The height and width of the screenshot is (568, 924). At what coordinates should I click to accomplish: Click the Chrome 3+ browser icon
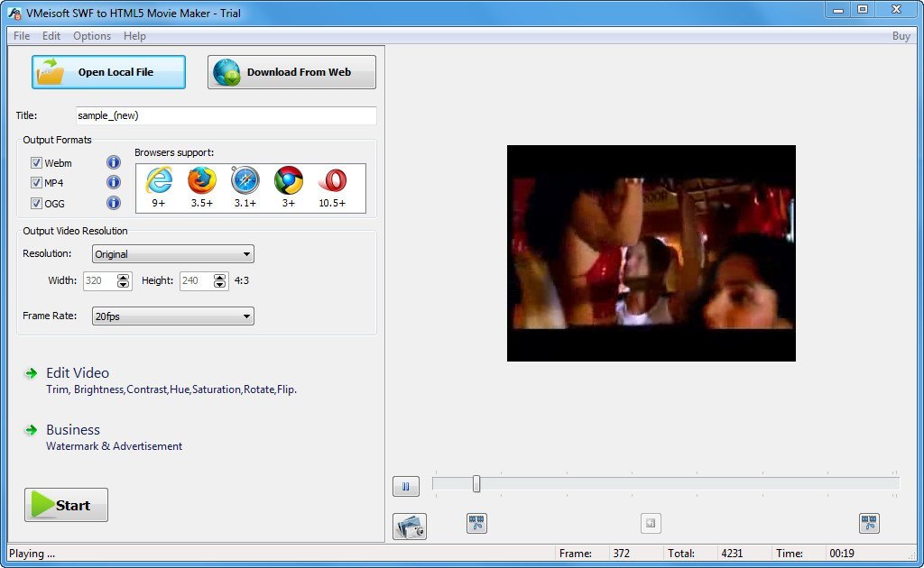(288, 182)
